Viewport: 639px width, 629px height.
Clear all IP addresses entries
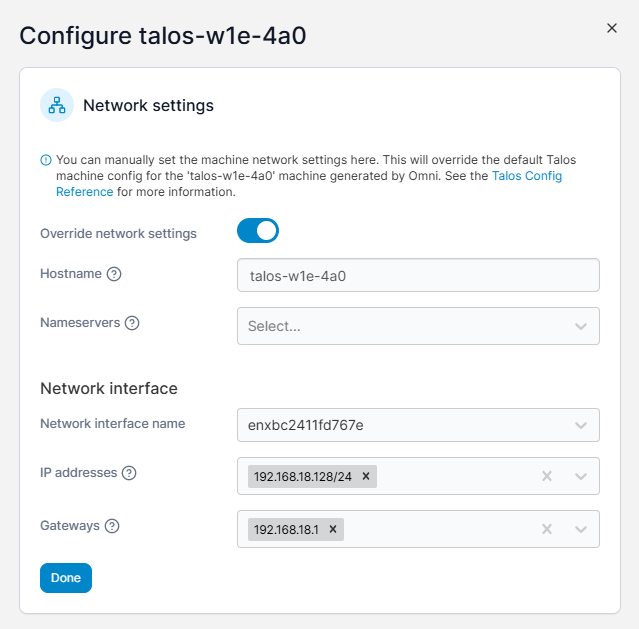pos(547,476)
